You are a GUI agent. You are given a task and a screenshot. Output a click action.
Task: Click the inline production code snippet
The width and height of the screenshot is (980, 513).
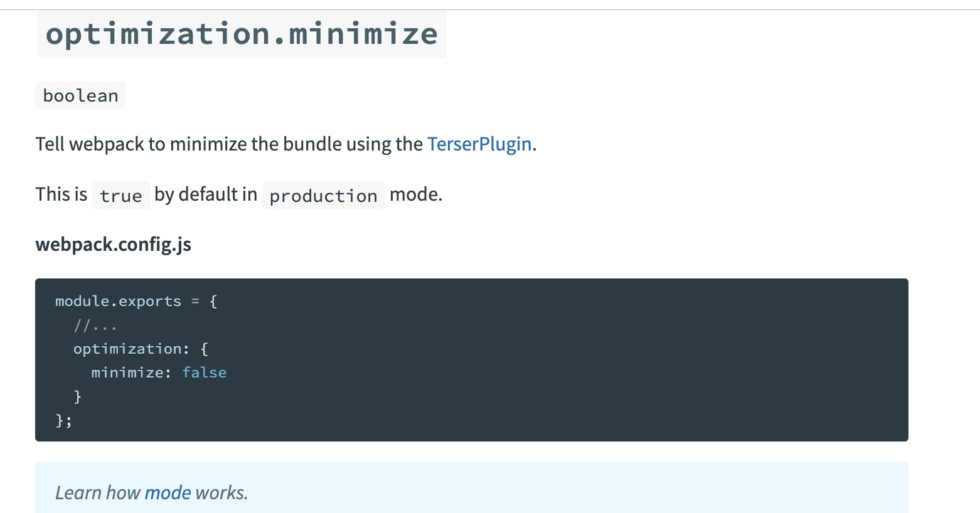pyautogui.click(x=323, y=196)
